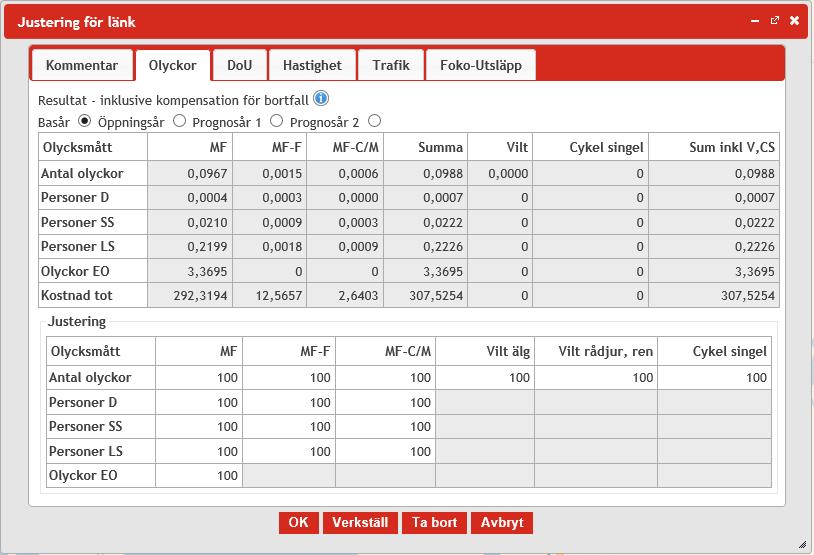Click the Personer D MF value 0,0004
The image size is (814, 555).
point(207,198)
